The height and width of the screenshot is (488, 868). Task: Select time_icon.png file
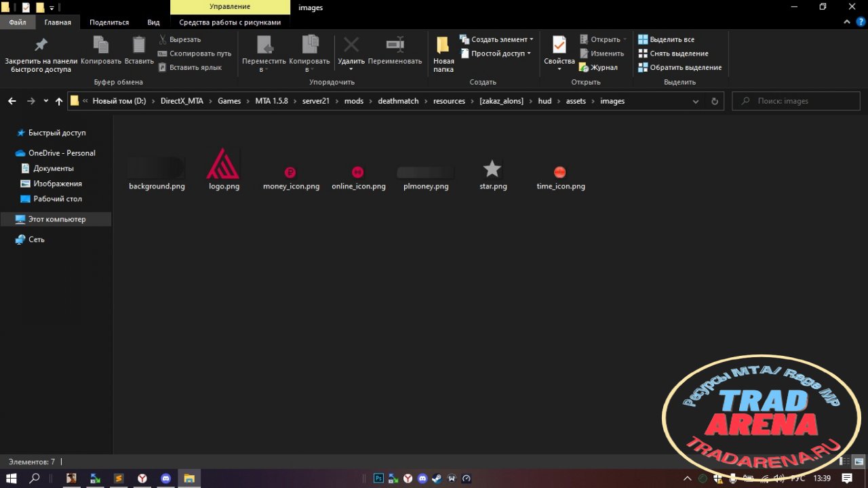[x=560, y=178]
